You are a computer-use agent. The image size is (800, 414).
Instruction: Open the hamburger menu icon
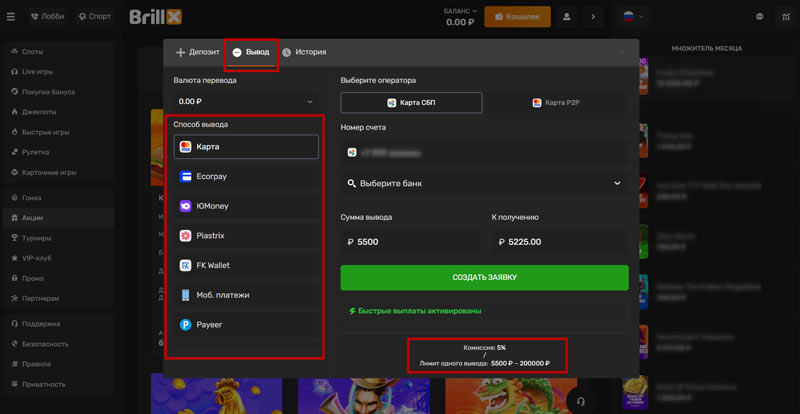[11, 17]
